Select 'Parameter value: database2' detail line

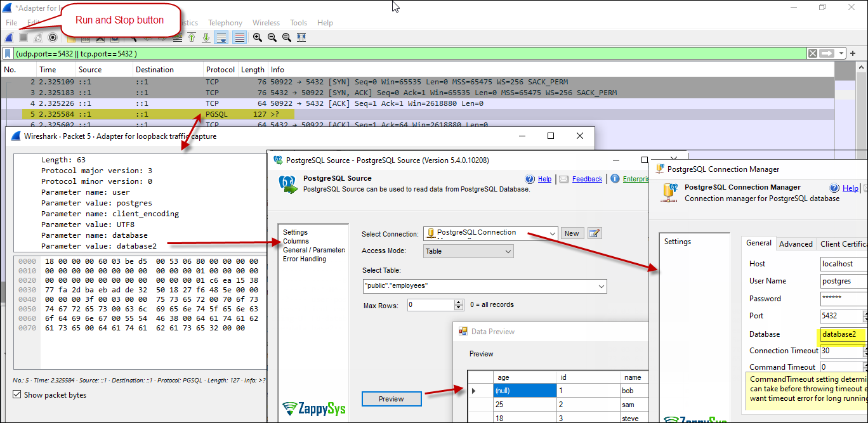point(98,246)
